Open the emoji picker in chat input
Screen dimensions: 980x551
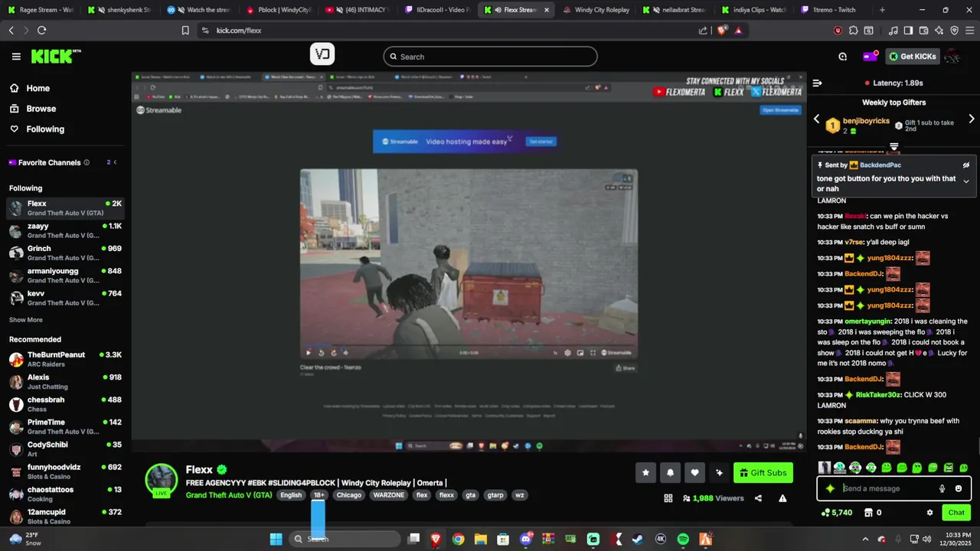[x=959, y=488]
